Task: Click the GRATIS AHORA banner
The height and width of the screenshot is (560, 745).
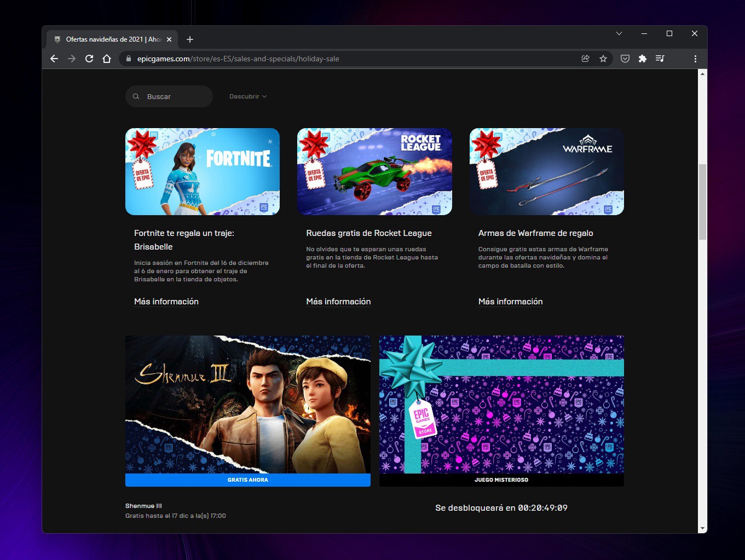Action: coord(248,480)
